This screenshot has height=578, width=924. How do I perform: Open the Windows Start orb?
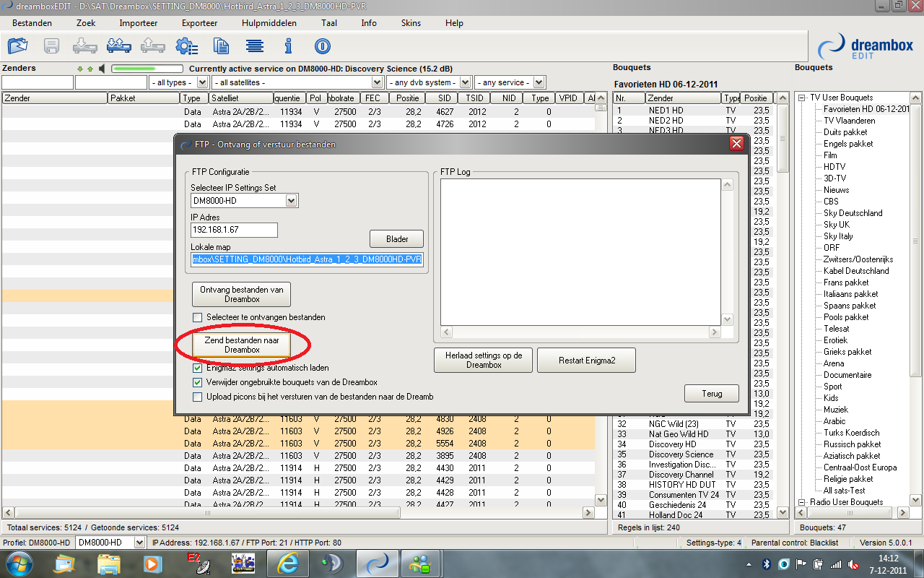coord(18,563)
